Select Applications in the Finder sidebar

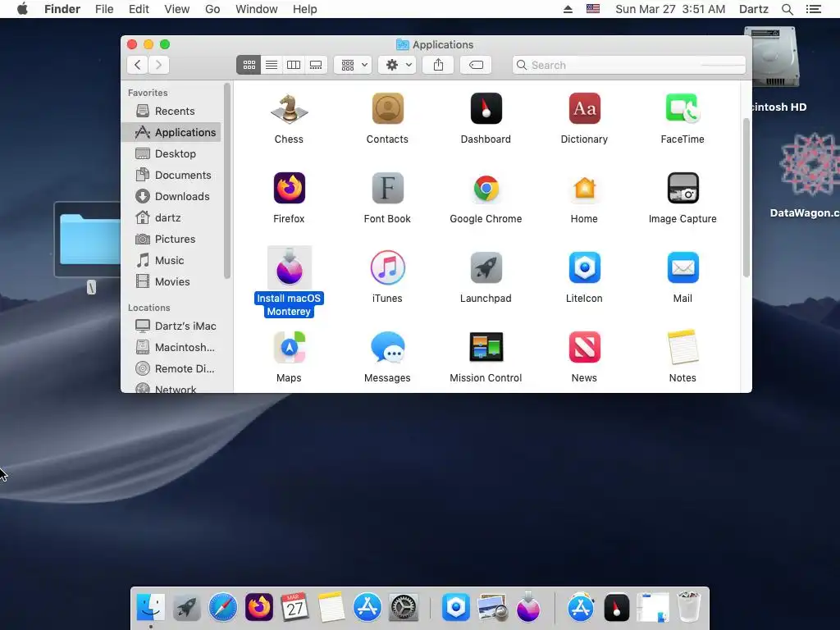171,132
